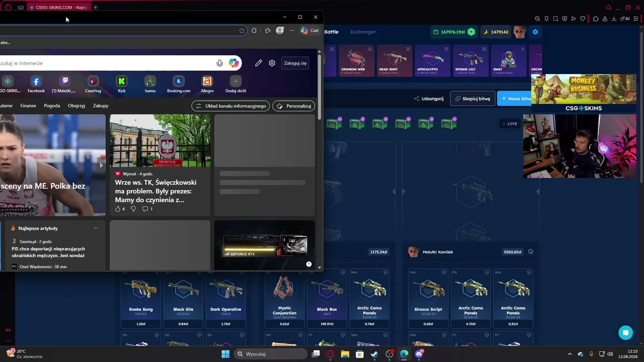Open the Wprost article about TK
644x362 pixels.
point(155,191)
